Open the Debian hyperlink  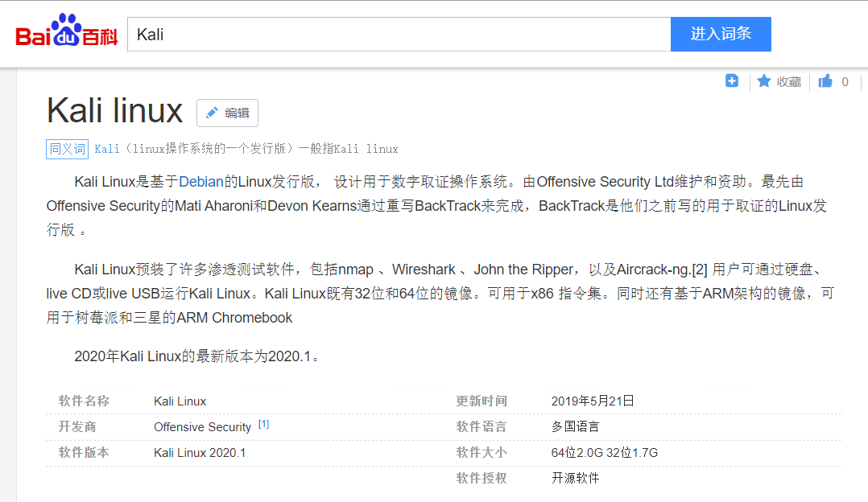[x=200, y=182]
